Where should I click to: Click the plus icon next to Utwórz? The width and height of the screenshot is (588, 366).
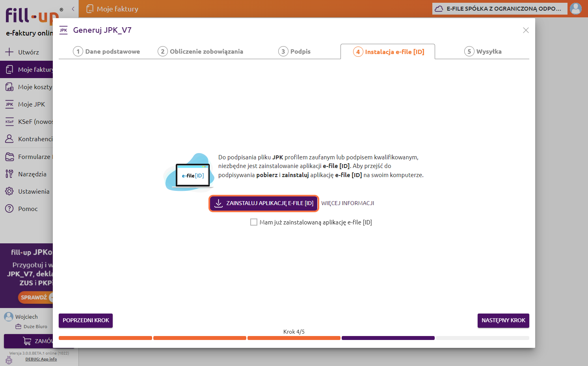(x=9, y=52)
